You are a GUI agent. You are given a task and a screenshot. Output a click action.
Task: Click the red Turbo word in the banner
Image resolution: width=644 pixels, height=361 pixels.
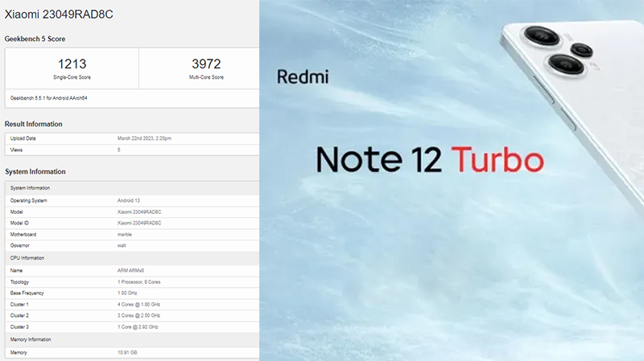[x=497, y=159]
